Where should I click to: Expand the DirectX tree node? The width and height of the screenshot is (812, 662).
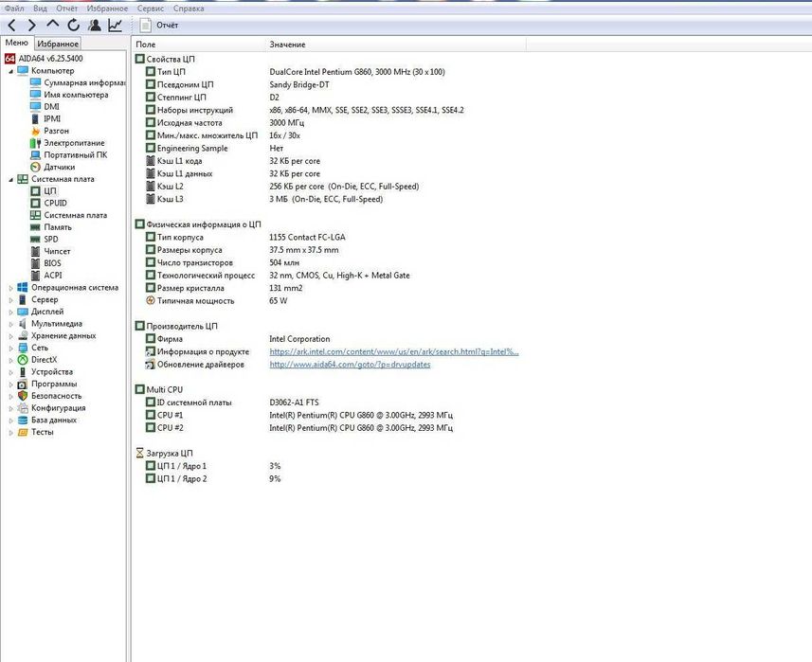click(10, 360)
